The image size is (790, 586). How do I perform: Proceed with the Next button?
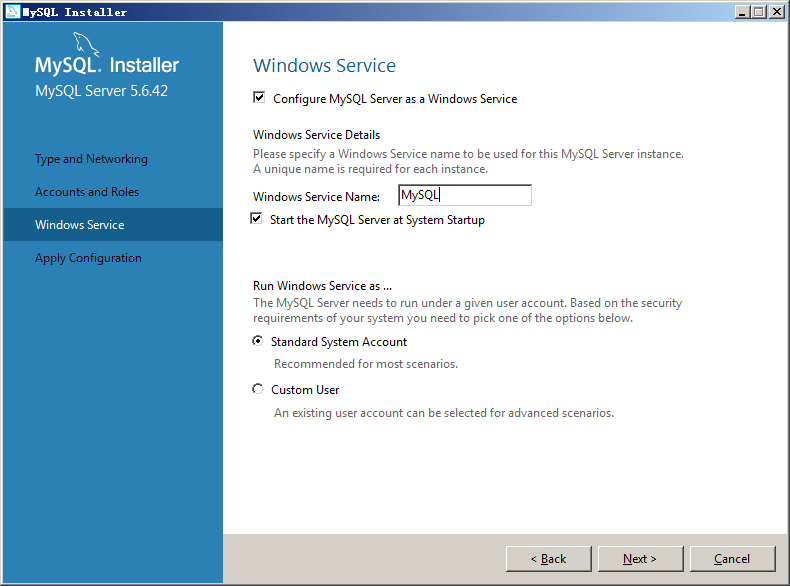click(x=640, y=559)
